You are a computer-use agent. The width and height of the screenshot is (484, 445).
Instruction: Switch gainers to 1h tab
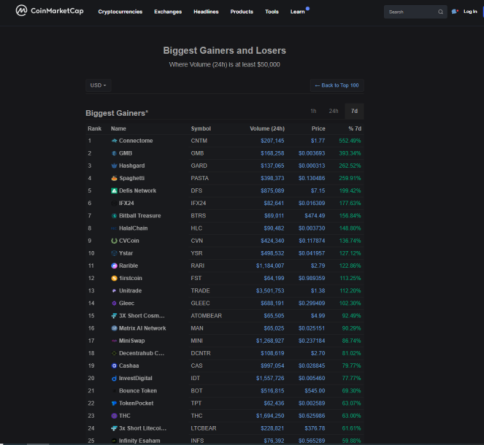click(x=313, y=111)
